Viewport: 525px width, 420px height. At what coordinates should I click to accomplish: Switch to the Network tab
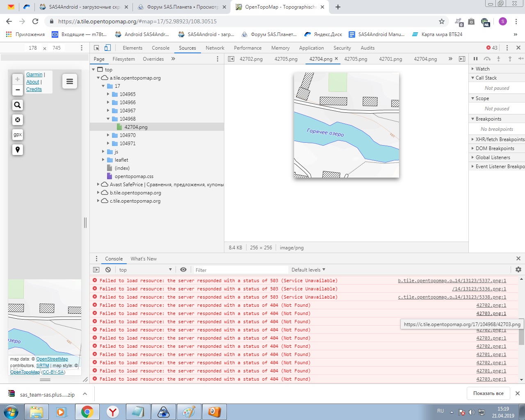tap(215, 48)
